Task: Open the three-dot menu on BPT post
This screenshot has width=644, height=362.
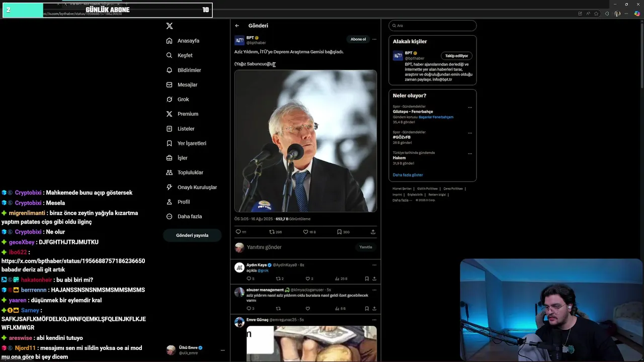Action: tap(374, 39)
